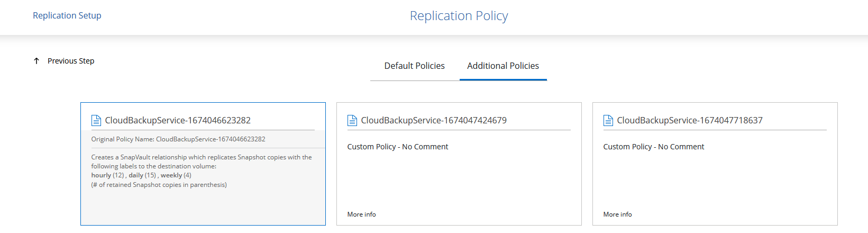Select the Additional Policies tab
Screen dimensions: 868x233
(x=502, y=66)
